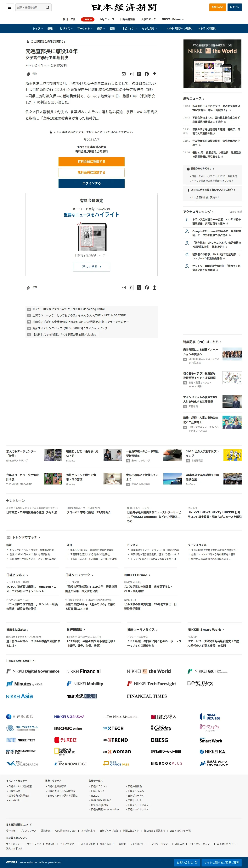Click the お問い合わせ footer button

(x=187, y=862)
